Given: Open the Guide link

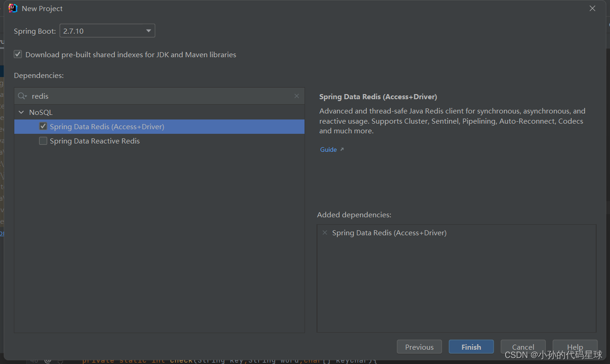Looking at the screenshot, I should pos(328,149).
